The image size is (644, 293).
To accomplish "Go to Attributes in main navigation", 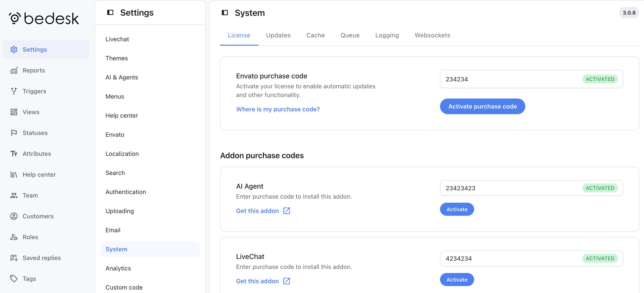I will (x=46, y=154).
